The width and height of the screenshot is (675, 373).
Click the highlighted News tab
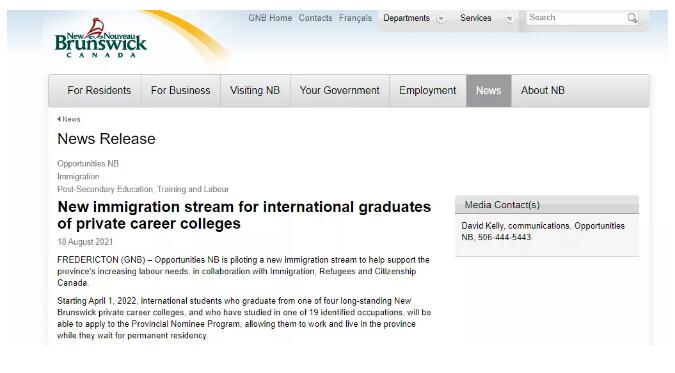(489, 90)
